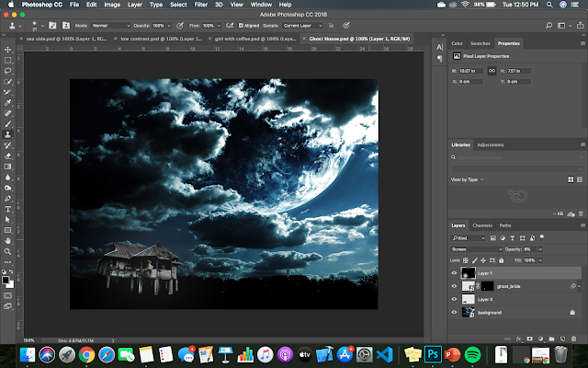This screenshot has height=368, width=588.
Task: Select the Path Selection tool
Action: pyautogui.click(x=7, y=220)
